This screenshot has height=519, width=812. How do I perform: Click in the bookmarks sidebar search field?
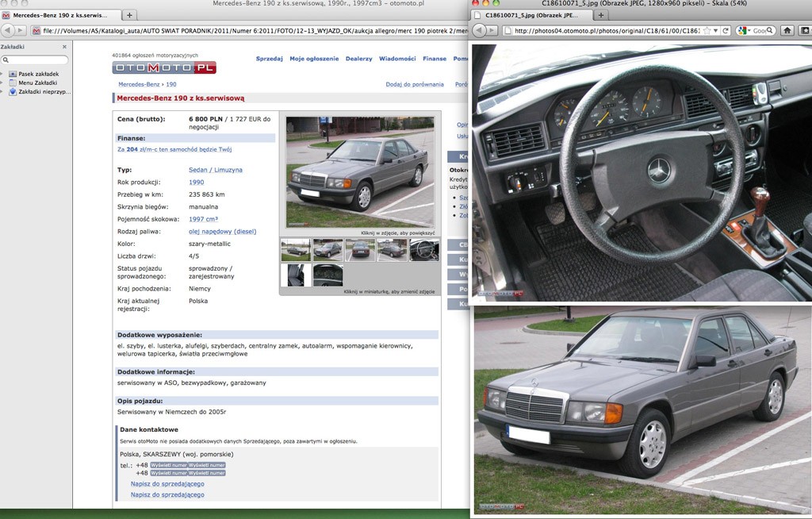35,60
